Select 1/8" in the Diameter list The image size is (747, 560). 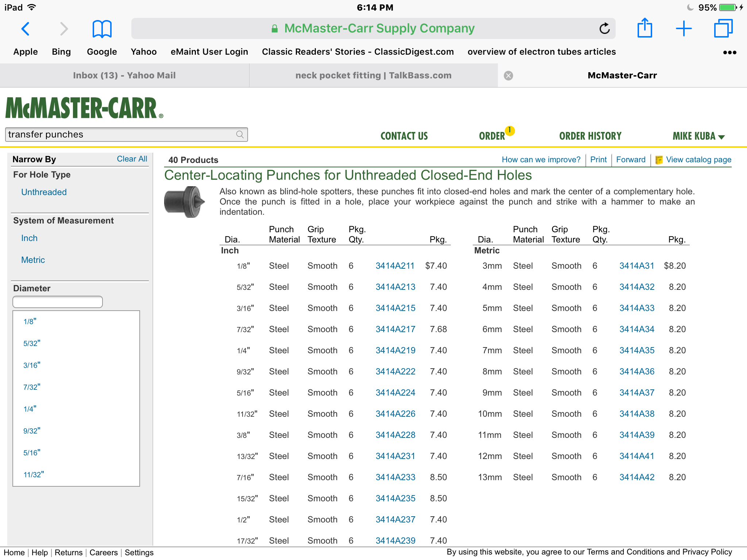(x=30, y=322)
